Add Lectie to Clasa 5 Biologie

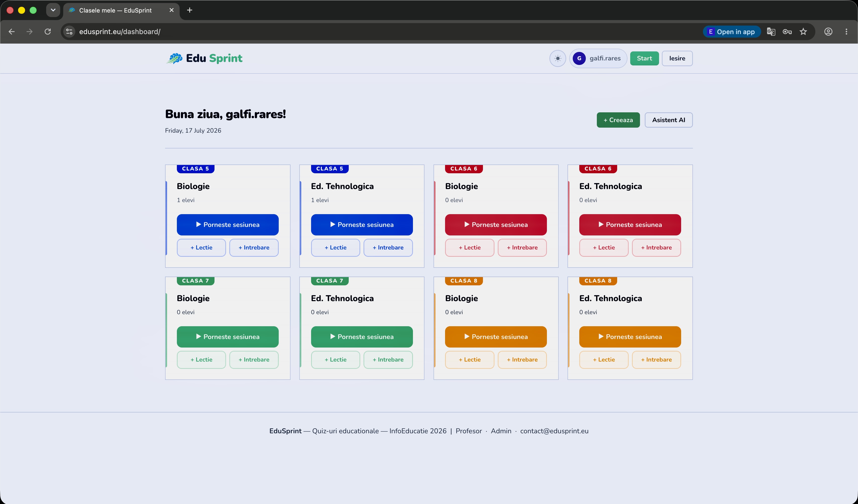(201, 247)
